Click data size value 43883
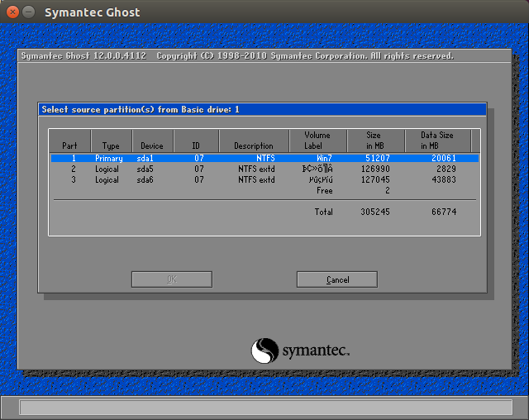The height and width of the screenshot is (420, 529). pos(444,179)
